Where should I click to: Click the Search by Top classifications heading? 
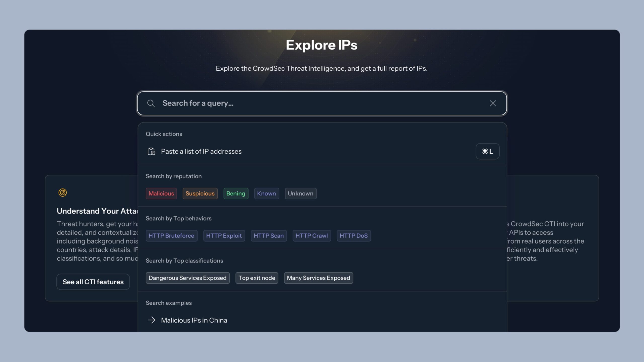(184, 261)
